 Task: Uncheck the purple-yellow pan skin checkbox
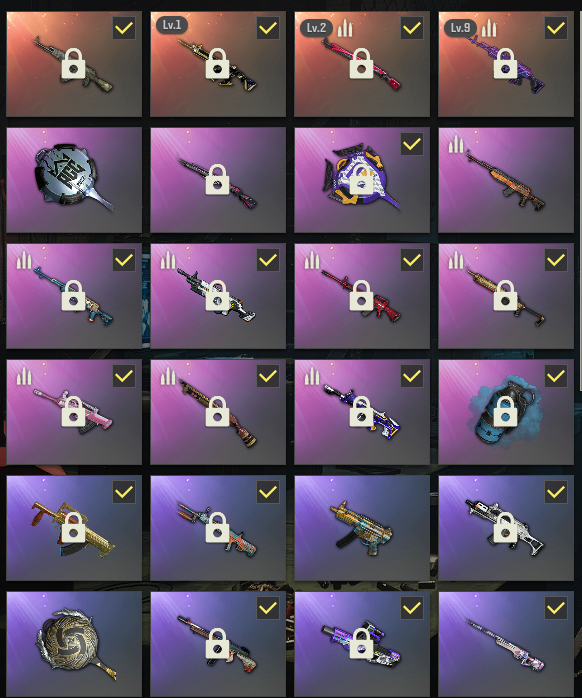[412, 144]
